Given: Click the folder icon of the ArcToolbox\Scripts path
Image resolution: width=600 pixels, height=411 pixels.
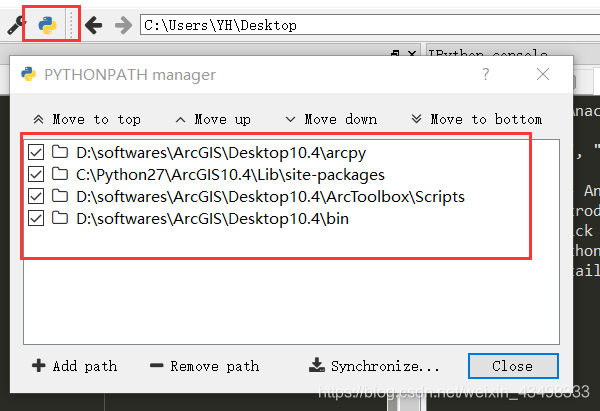Looking at the screenshot, I should point(60,196).
